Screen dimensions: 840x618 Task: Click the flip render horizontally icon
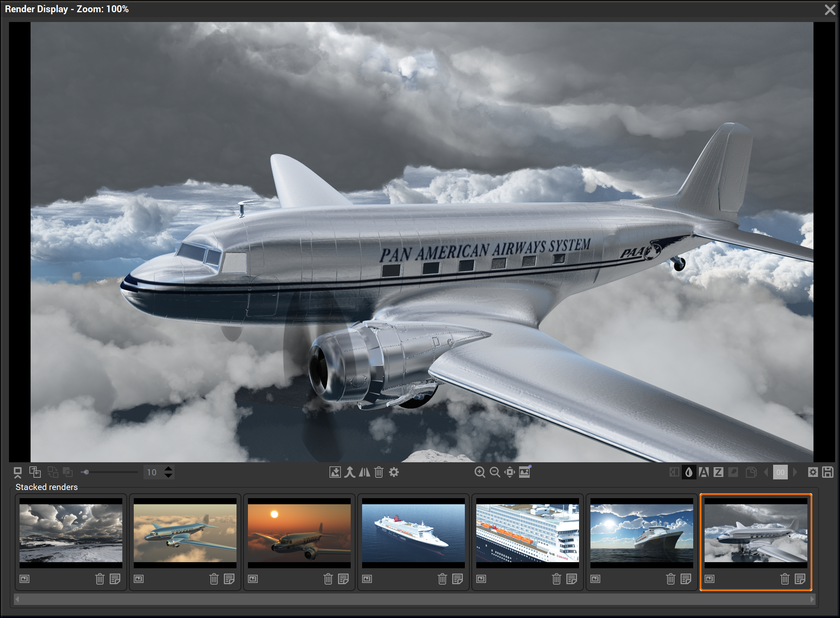click(364, 472)
